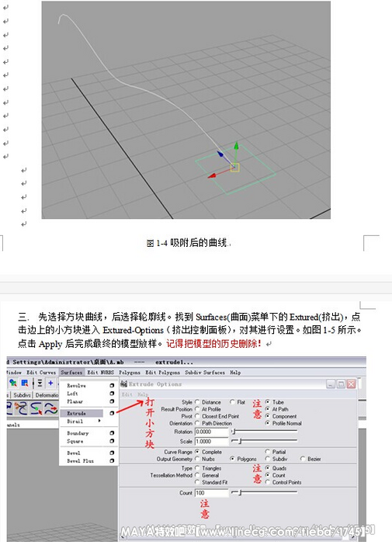
Task: Switch to the Subdivs shelf tab
Action: click(x=22, y=395)
